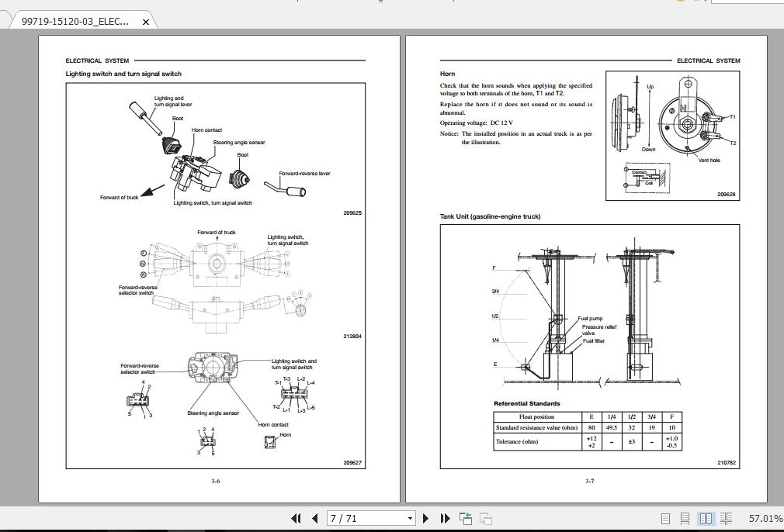The image size is (784, 532).
Task: Return to the previous view
Action: [464, 518]
